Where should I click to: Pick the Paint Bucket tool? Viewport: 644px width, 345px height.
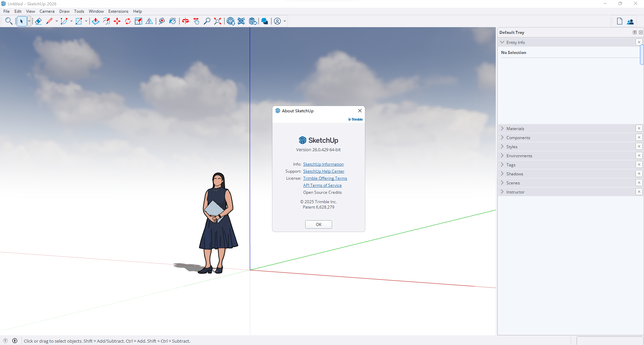click(x=172, y=21)
